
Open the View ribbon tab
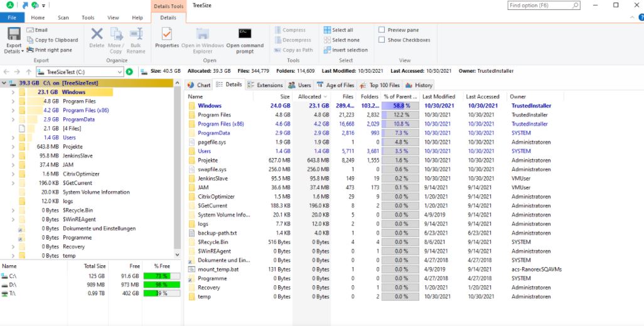click(113, 18)
